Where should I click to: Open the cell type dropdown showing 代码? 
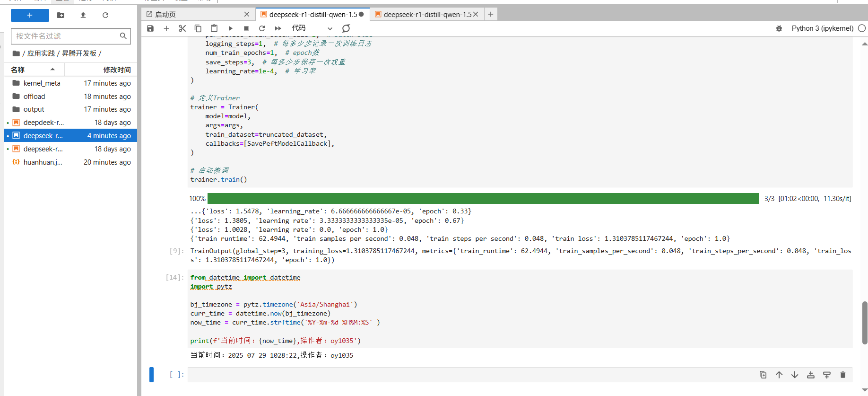(x=312, y=28)
